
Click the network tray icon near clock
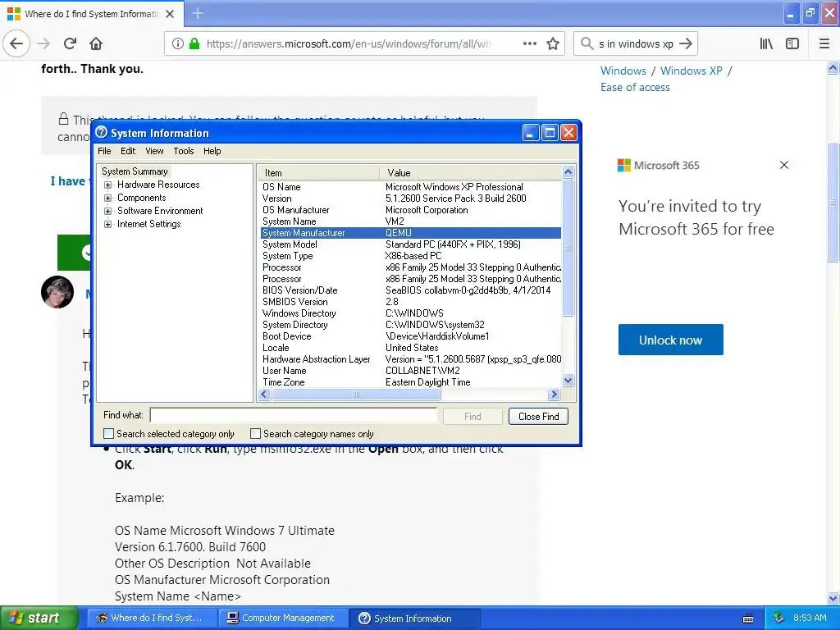pos(779,618)
